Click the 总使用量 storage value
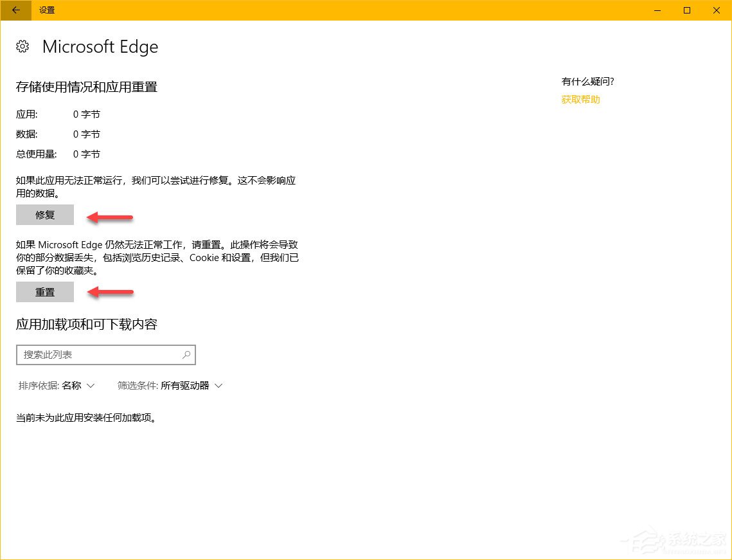This screenshot has height=560, width=732. pyautogui.click(x=87, y=154)
